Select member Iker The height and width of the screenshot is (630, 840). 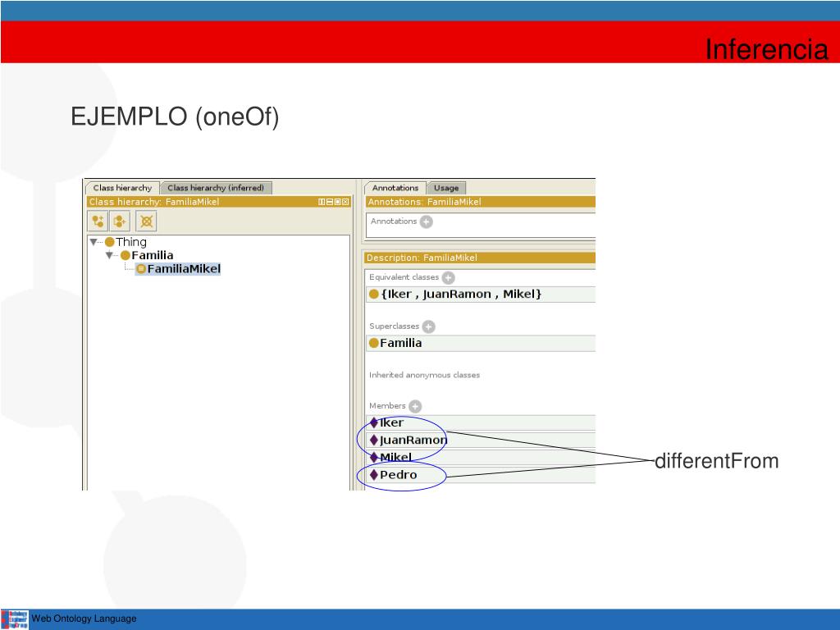(x=481, y=422)
